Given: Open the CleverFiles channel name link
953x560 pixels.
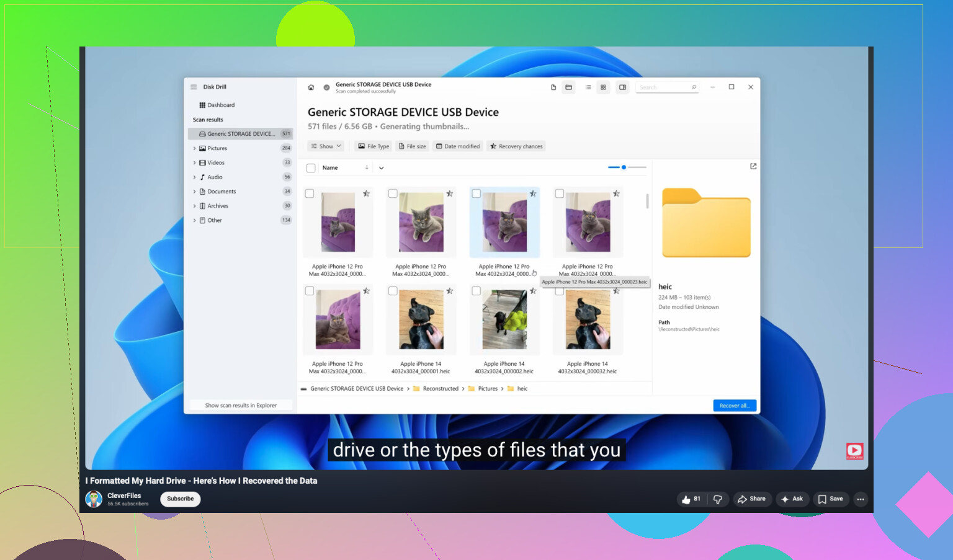Looking at the screenshot, I should [x=124, y=496].
